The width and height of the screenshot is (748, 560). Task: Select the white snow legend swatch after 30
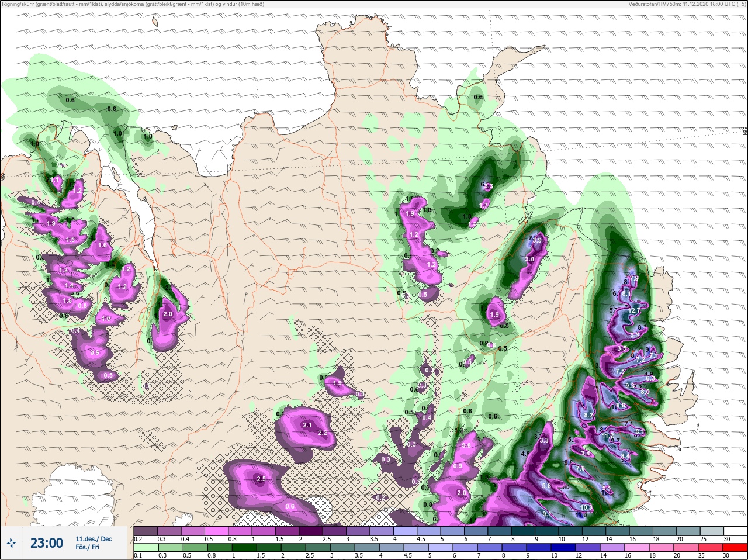[x=736, y=531]
